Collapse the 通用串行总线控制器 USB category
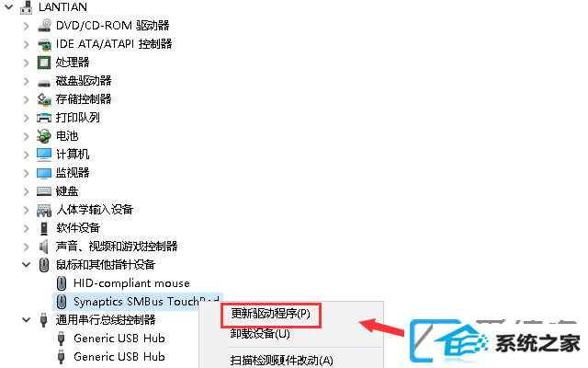This screenshot has width=588, height=368. tap(26, 320)
